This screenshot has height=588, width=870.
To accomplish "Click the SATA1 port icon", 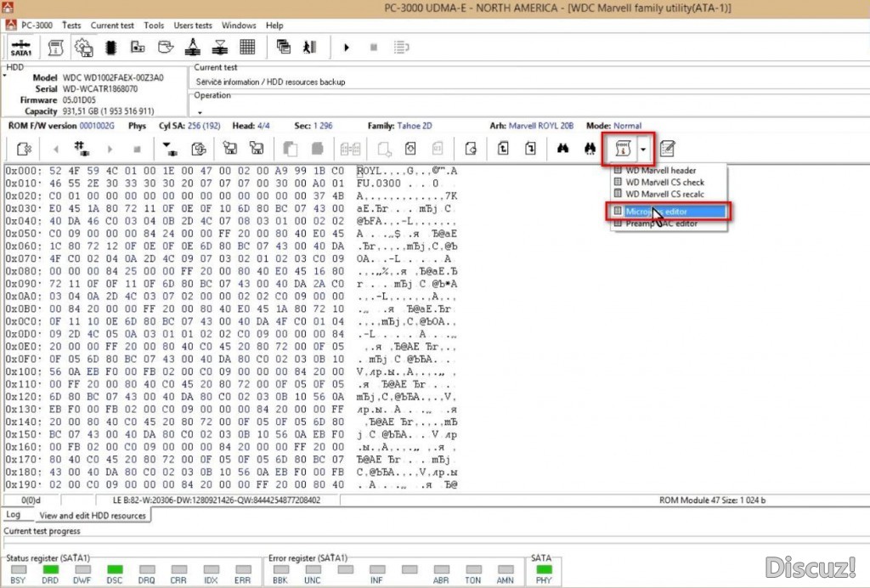I will (x=21, y=48).
